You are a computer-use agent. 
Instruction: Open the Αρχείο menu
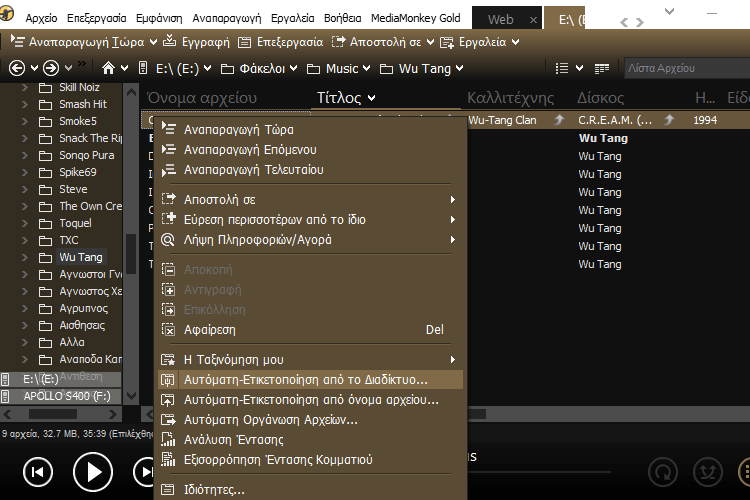pos(41,18)
